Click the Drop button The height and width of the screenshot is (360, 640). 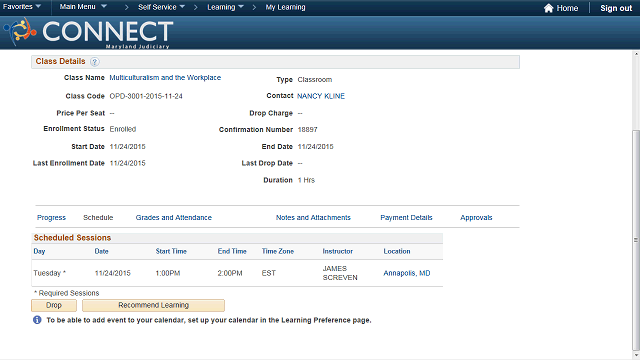click(x=54, y=305)
